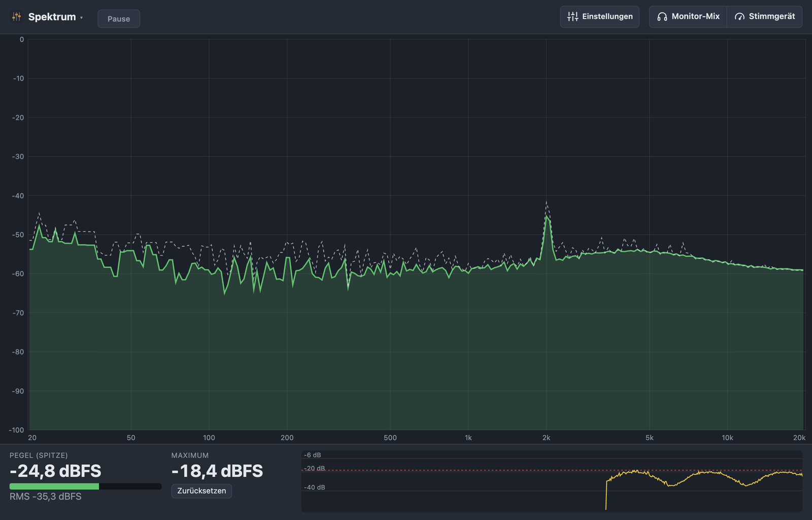812x520 pixels.
Task: Click the Spektrum app logo icon
Action: [x=17, y=17]
